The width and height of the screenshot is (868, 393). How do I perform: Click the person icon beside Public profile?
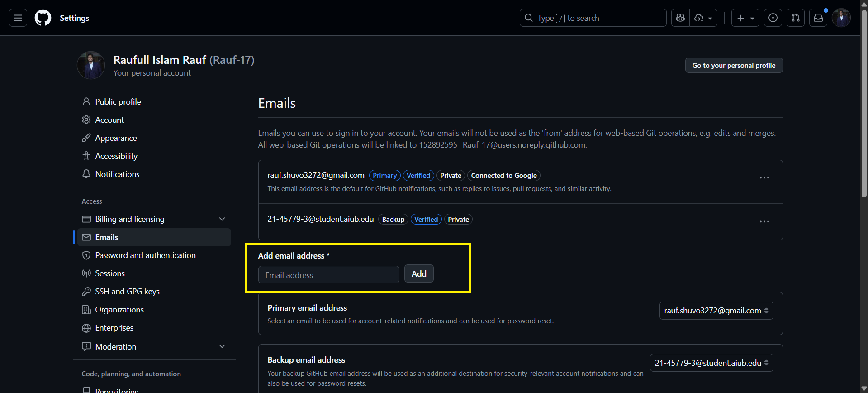[x=86, y=101]
